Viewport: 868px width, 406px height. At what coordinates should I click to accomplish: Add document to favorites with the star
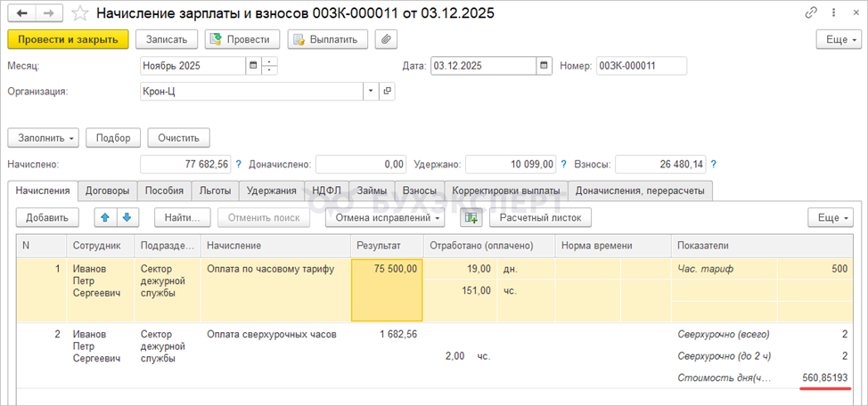80,13
